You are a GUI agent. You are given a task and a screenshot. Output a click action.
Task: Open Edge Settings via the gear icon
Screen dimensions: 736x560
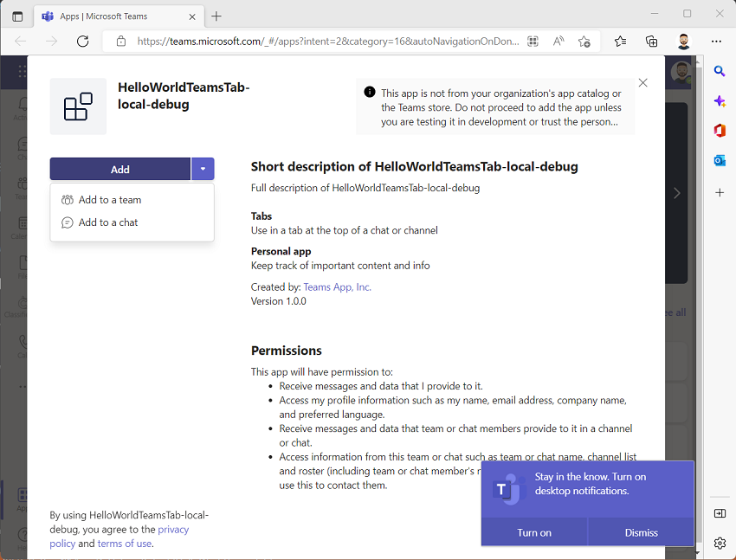tap(720, 543)
